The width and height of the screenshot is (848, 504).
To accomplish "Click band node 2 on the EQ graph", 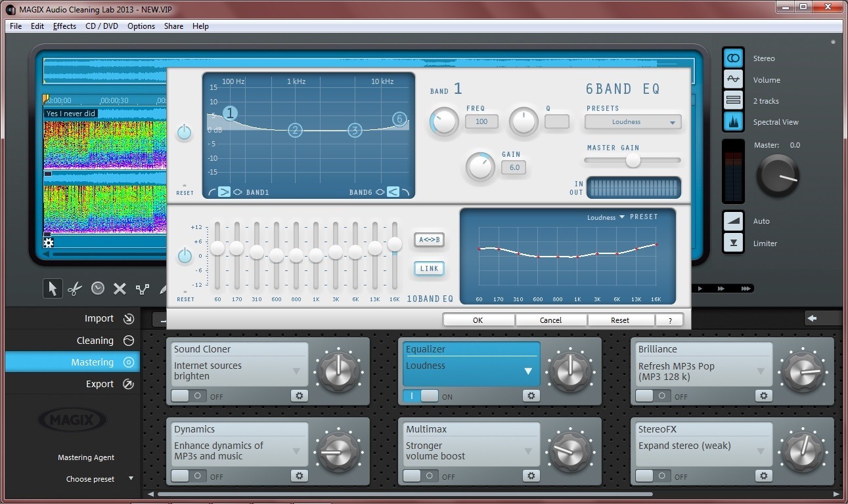I will (x=295, y=130).
